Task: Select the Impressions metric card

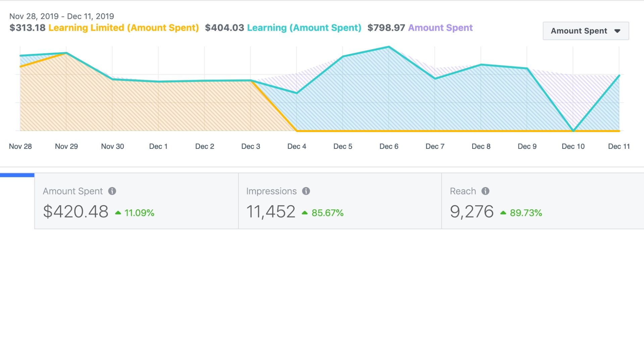Action: [339, 200]
